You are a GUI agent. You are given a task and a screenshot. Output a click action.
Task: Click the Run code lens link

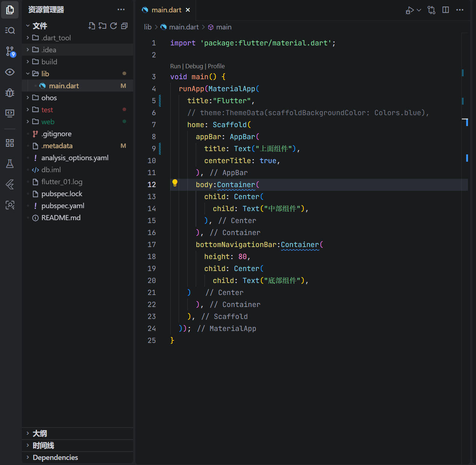(175, 66)
